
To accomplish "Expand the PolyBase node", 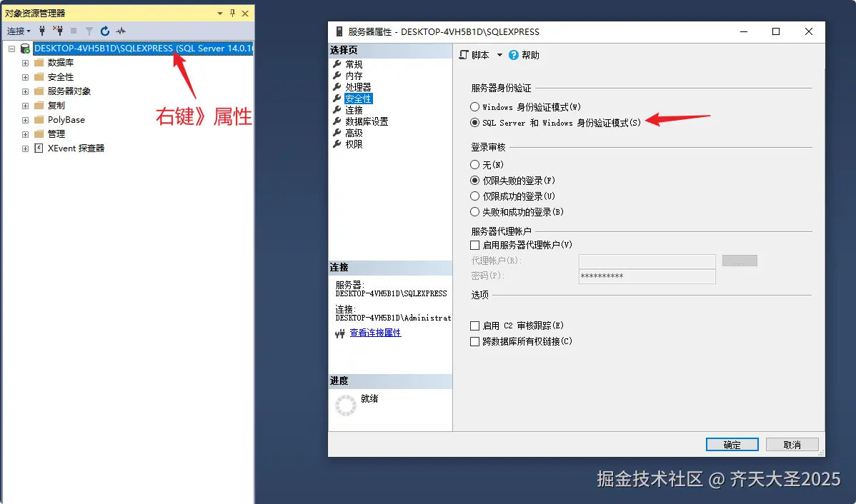I will pyautogui.click(x=25, y=119).
